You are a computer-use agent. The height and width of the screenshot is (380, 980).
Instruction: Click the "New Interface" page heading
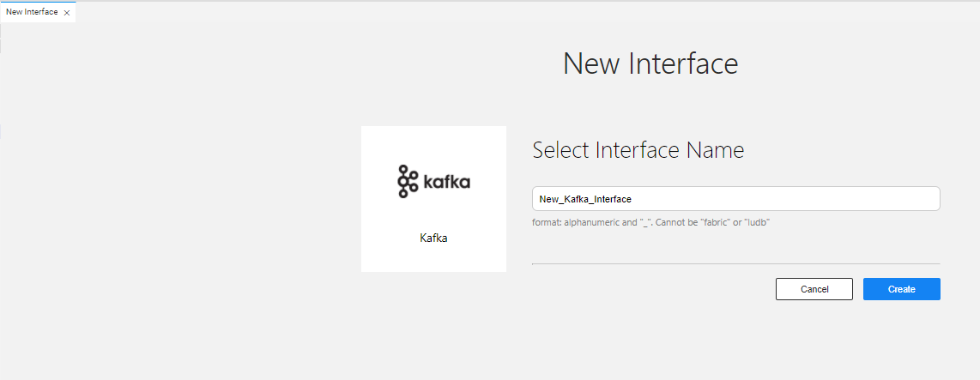[650, 63]
